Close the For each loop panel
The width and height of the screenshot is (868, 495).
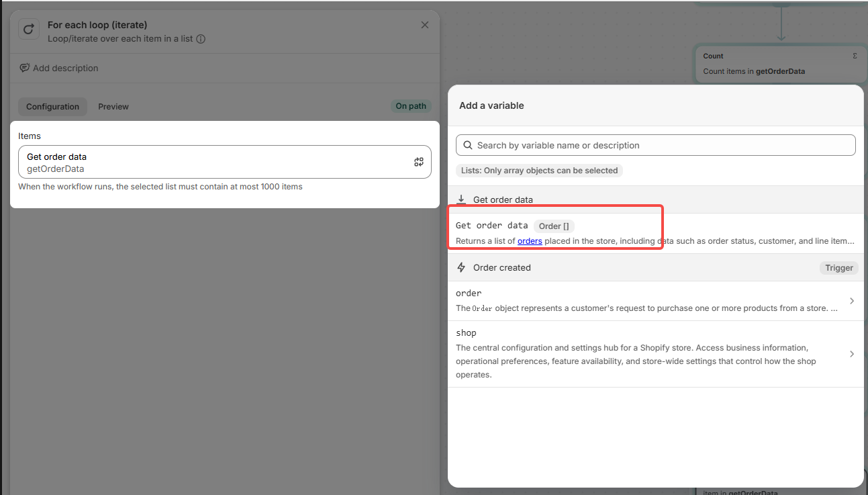pyautogui.click(x=424, y=25)
